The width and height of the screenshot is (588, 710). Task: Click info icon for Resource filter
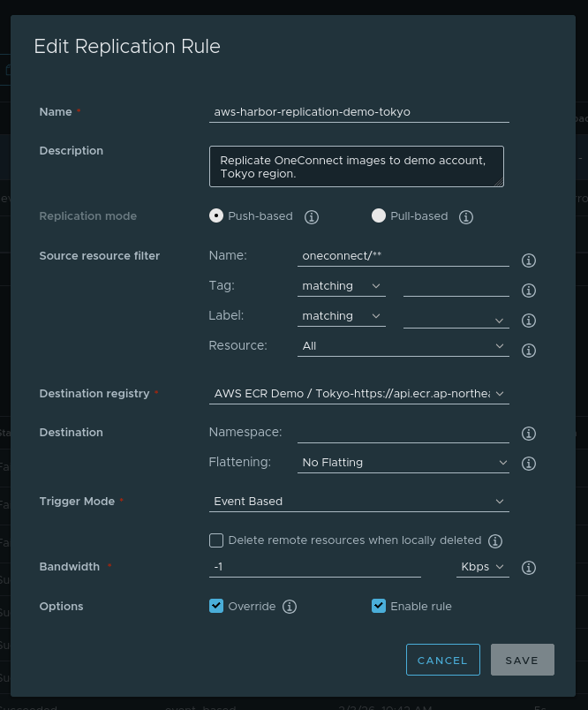click(529, 351)
